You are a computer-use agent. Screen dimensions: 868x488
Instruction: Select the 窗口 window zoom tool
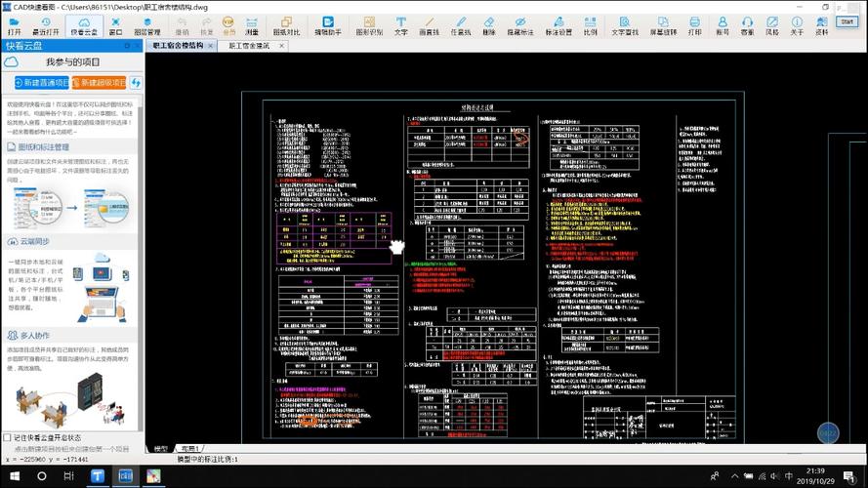(x=115, y=26)
